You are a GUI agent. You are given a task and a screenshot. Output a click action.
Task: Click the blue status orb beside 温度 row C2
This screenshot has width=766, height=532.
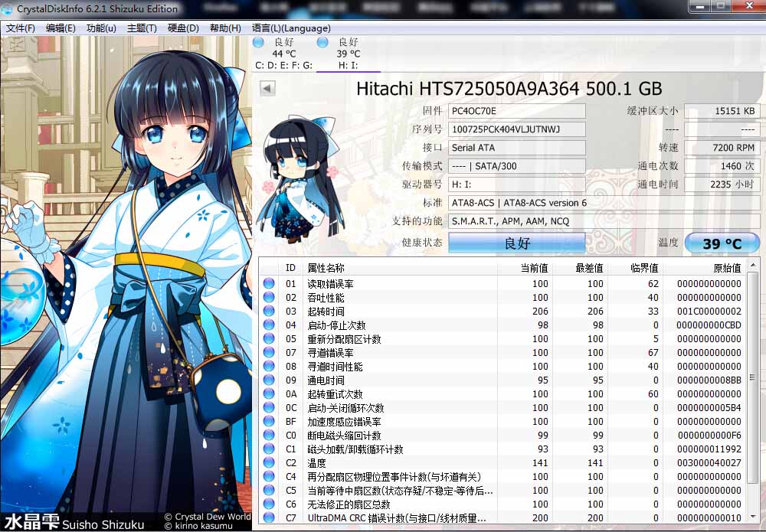point(269,463)
